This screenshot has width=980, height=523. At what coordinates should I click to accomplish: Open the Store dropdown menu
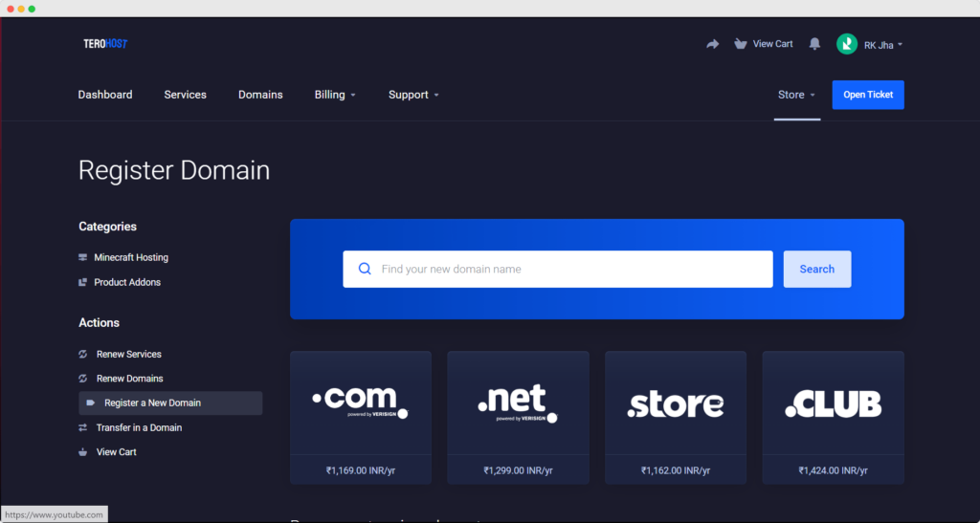[796, 95]
